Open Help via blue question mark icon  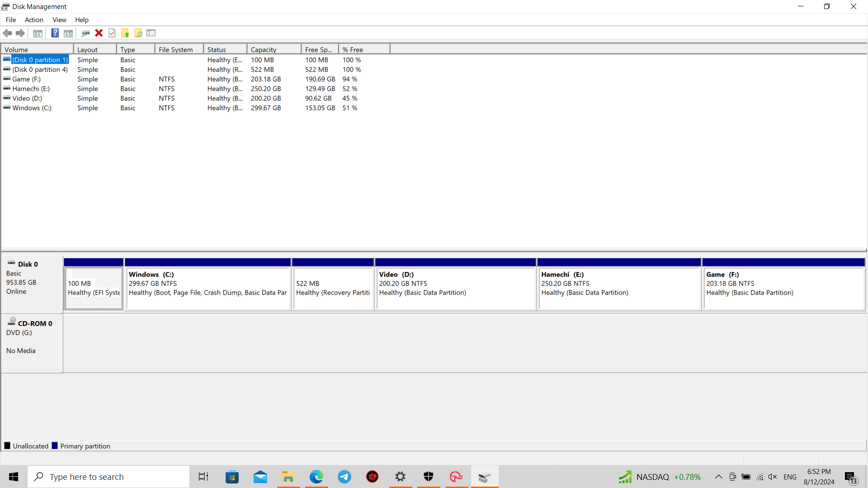click(55, 33)
